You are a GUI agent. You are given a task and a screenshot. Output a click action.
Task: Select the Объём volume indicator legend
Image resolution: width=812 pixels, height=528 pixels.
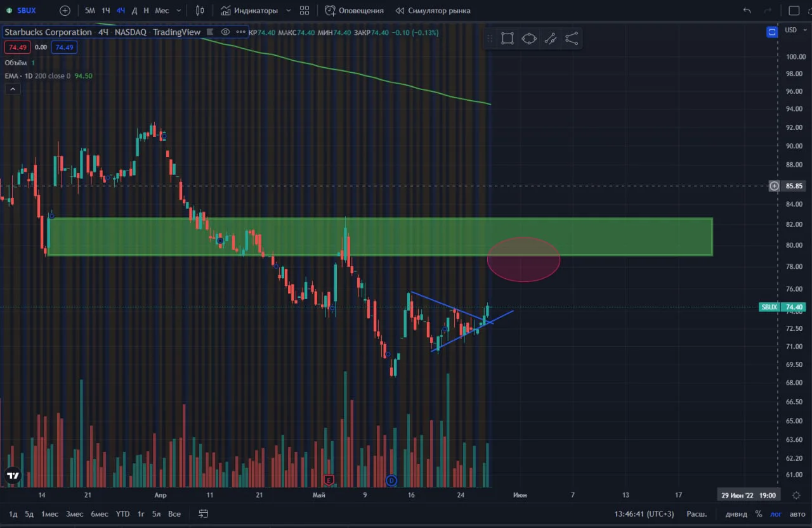coord(20,63)
